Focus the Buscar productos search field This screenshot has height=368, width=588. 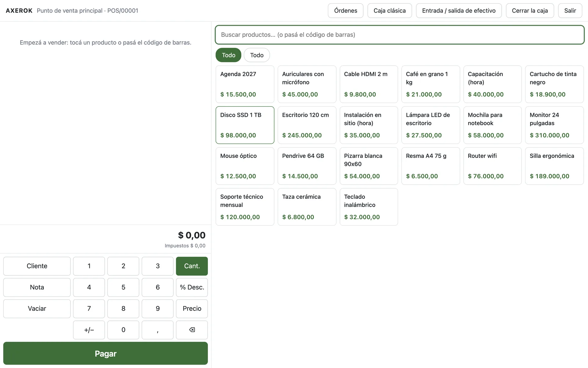(400, 35)
